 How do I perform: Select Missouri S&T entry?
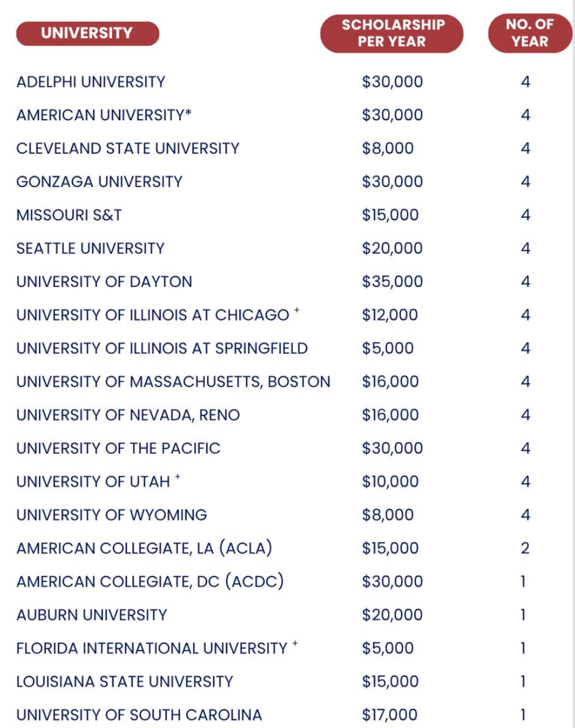point(69,215)
